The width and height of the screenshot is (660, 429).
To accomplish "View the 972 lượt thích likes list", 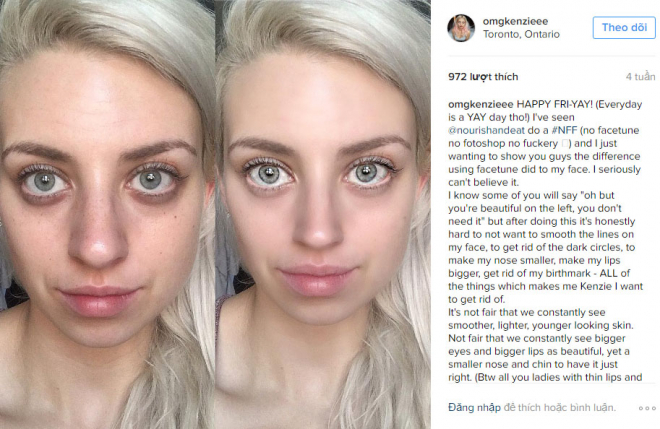I will point(483,77).
